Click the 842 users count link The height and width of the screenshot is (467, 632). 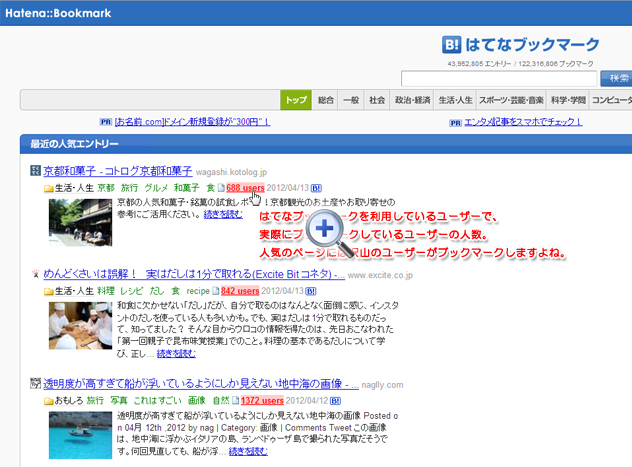(240, 291)
